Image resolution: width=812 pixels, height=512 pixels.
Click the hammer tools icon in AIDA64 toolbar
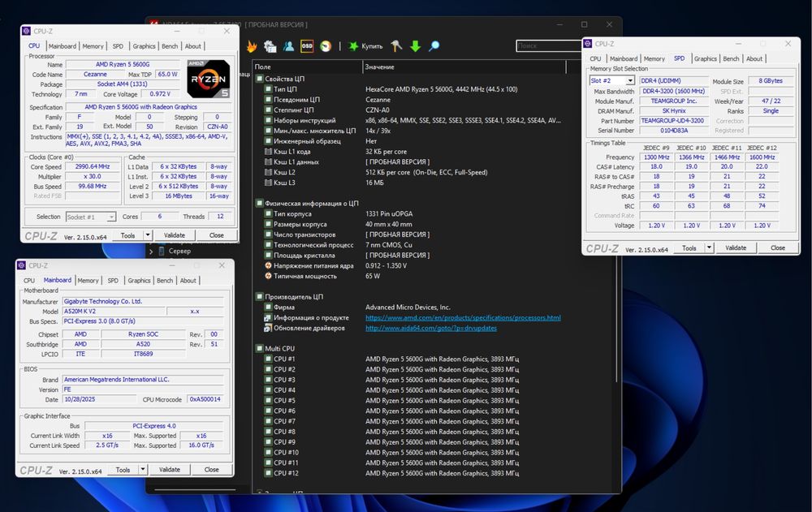(396, 46)
